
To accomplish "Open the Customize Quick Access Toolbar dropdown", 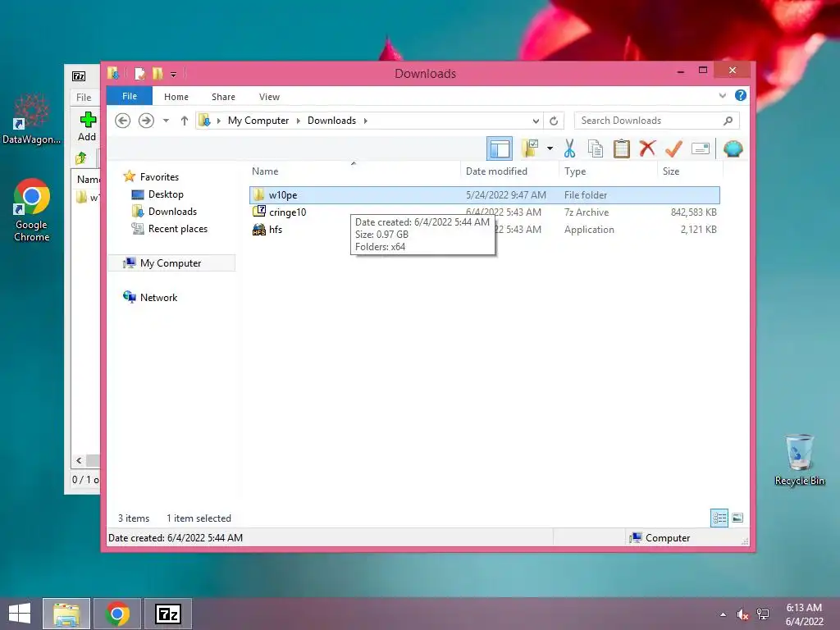I will (x=174, y=75).
